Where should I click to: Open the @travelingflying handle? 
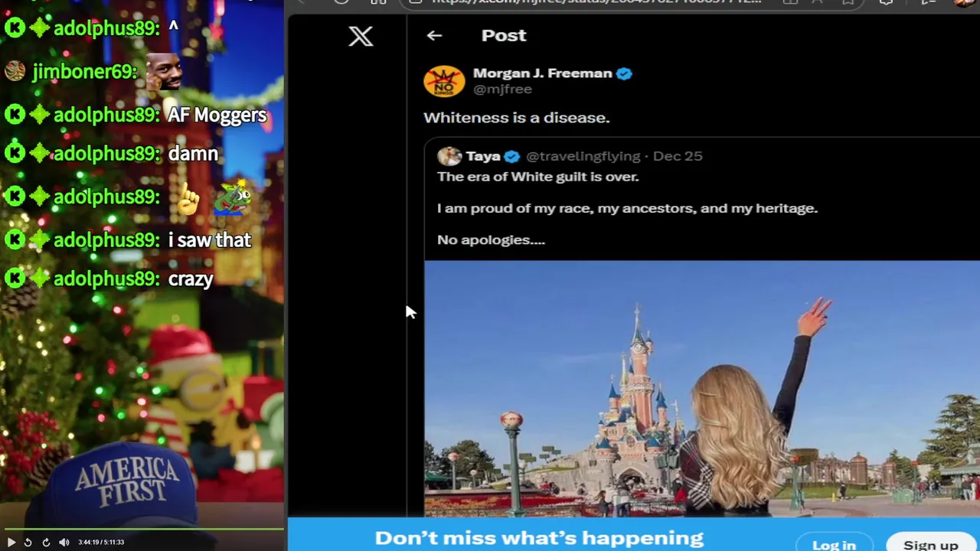pos(583,156)
